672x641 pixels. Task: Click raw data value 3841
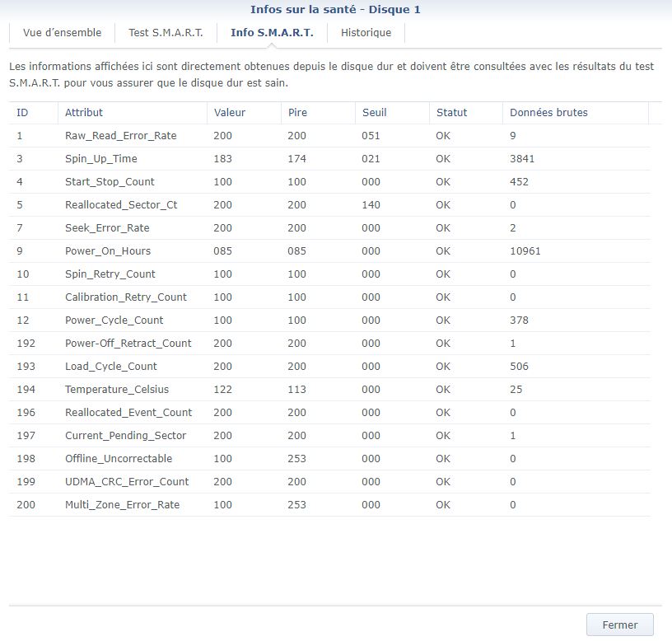pyautogui.click(x=522, y=159)
